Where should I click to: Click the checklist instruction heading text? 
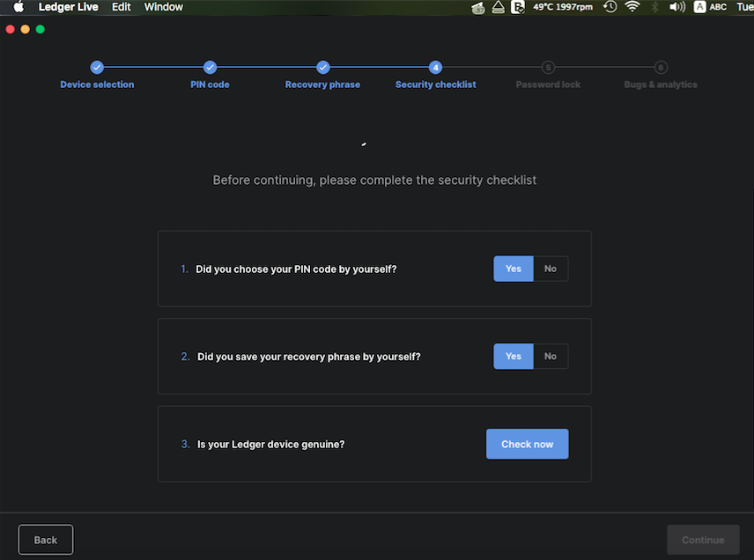coord(374,181)
